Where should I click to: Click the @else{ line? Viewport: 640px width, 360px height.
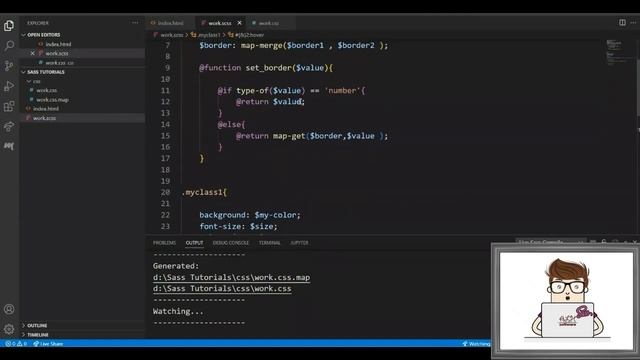(x=231, y=124)
